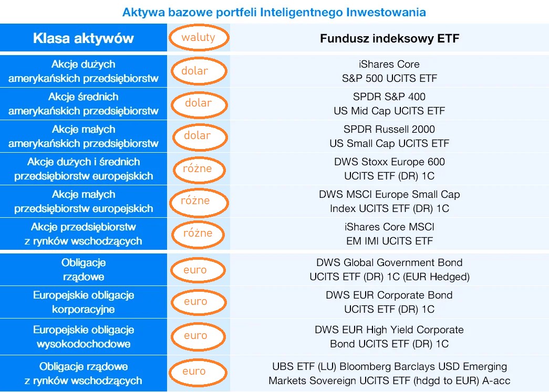Select "Europejskie obligacje wysokodochodowe" row label

pyautogui.click(x=84, y=337)
